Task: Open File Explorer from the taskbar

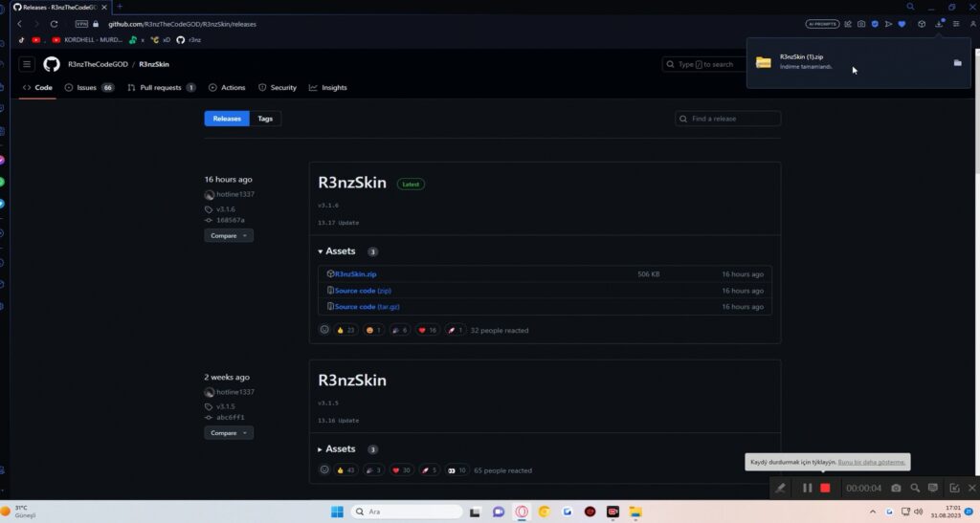Action: pos(635,512)
